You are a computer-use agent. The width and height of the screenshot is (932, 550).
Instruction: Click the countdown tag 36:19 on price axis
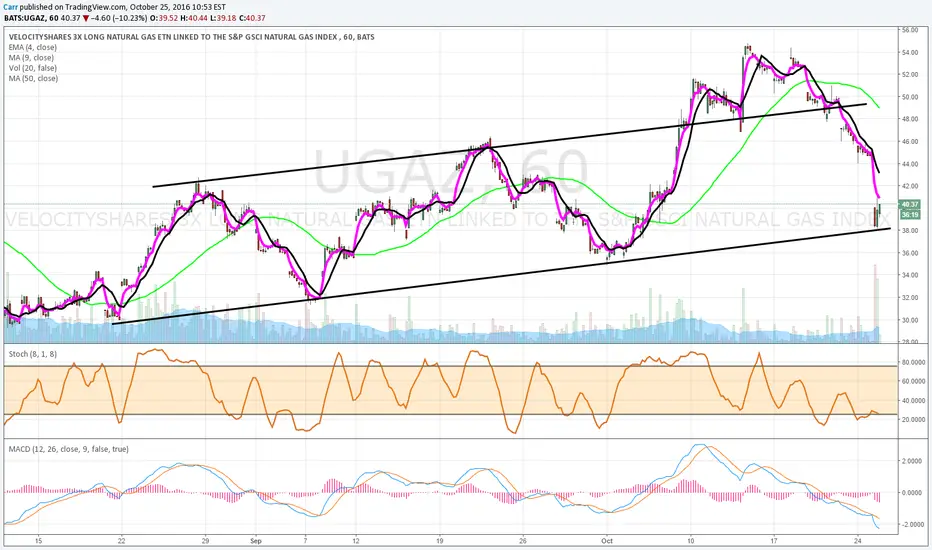(910, 214)
